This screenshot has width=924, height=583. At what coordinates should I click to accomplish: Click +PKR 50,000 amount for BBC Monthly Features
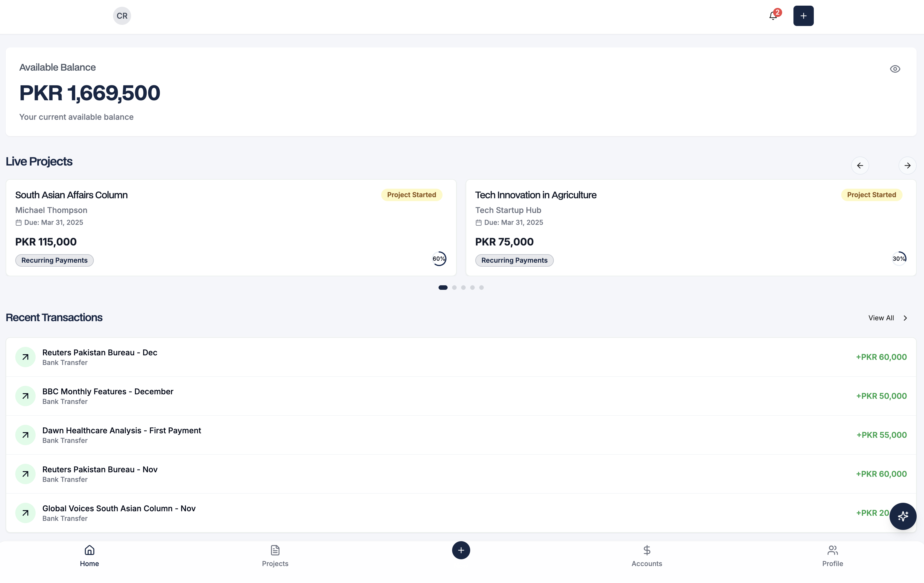(x=881, y=396)
